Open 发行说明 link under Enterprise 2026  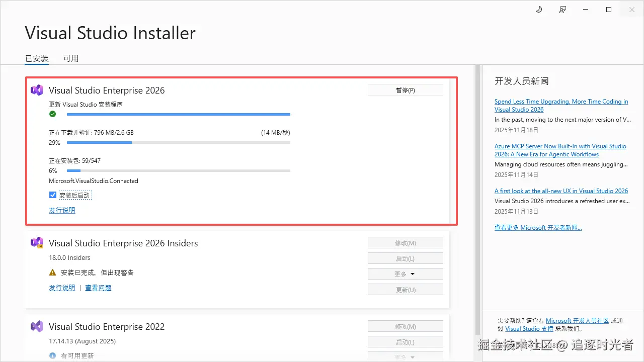pos(62,210)
